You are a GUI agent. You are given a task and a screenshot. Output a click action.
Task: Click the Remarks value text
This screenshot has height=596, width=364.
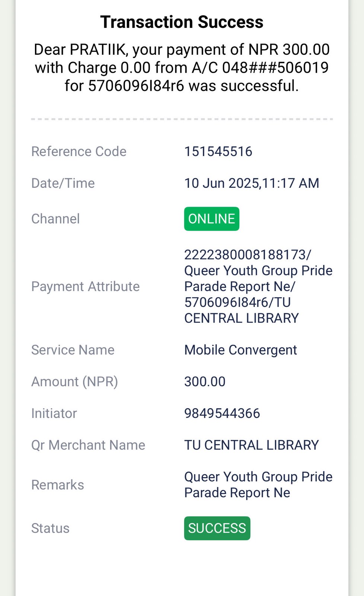coord(258,485)
